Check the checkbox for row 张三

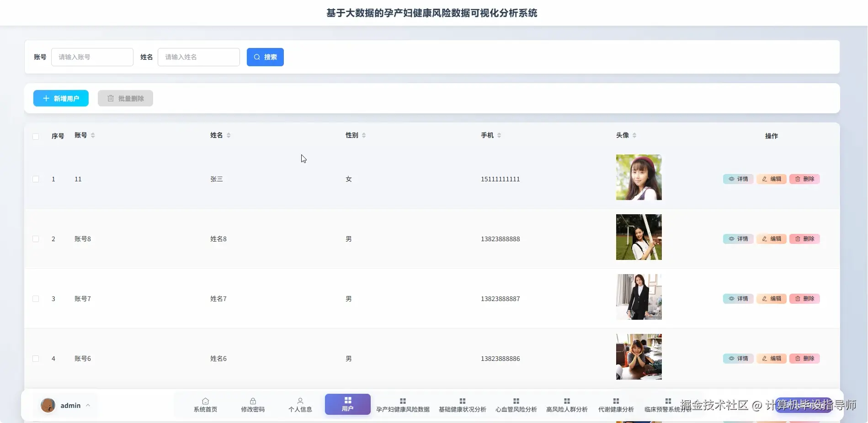[x=36, y=179]
